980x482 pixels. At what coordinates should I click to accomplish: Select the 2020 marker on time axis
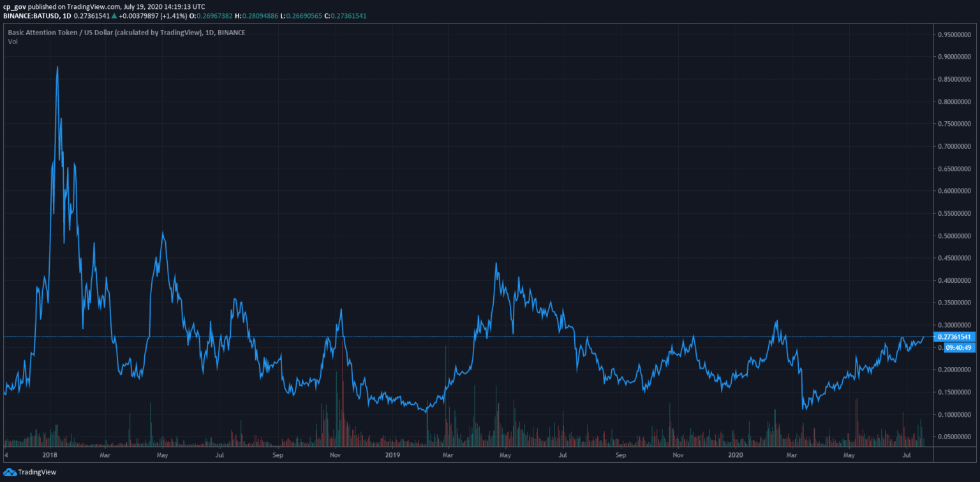click(736, 455)
